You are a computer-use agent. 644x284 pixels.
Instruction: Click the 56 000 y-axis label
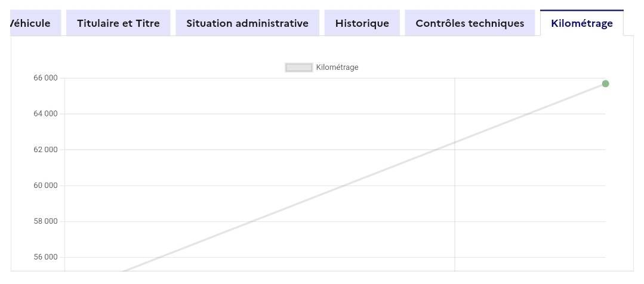click(x=45, y=257)
